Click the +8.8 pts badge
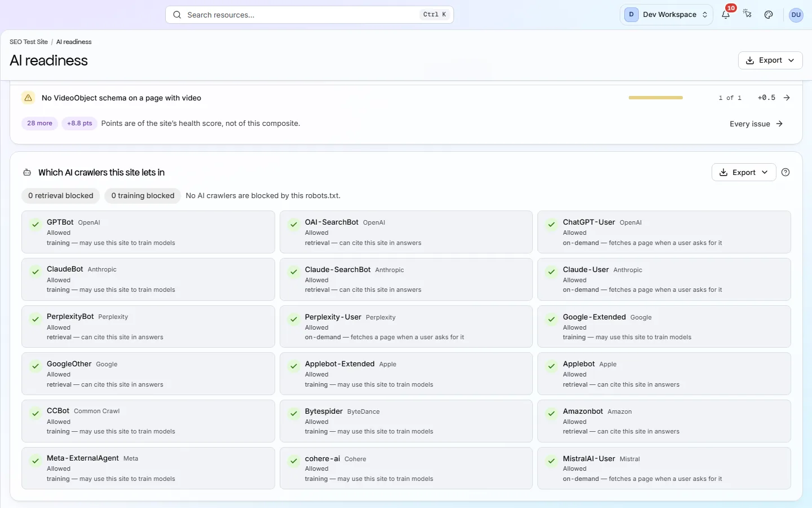Screen dimensions: 812x508 click(x=80, y=123)
